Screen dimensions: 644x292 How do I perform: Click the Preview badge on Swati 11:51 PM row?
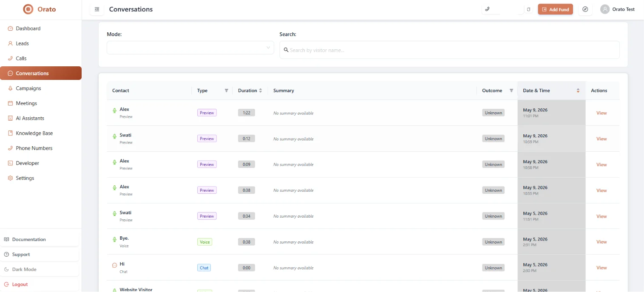(x=207, y=216)
